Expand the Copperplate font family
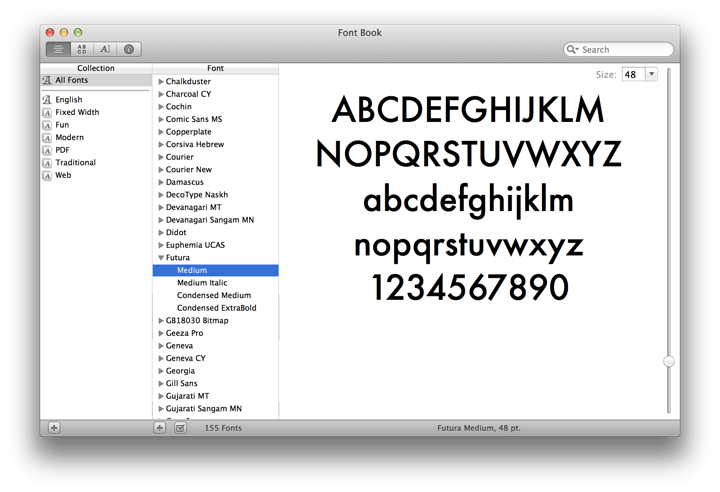Image resolution: width=720 pixels, height=492 pixels. pos(161,132)
